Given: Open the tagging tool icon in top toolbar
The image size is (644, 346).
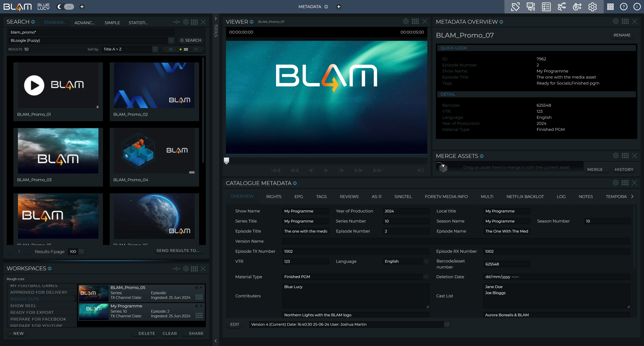Looking at the screenshot, I should [515, 7].
